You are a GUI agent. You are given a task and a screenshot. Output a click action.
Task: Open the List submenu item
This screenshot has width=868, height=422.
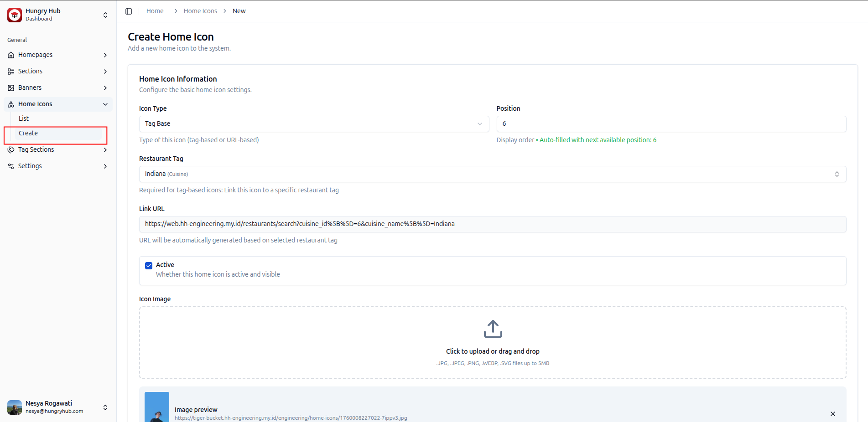(24, 118)
